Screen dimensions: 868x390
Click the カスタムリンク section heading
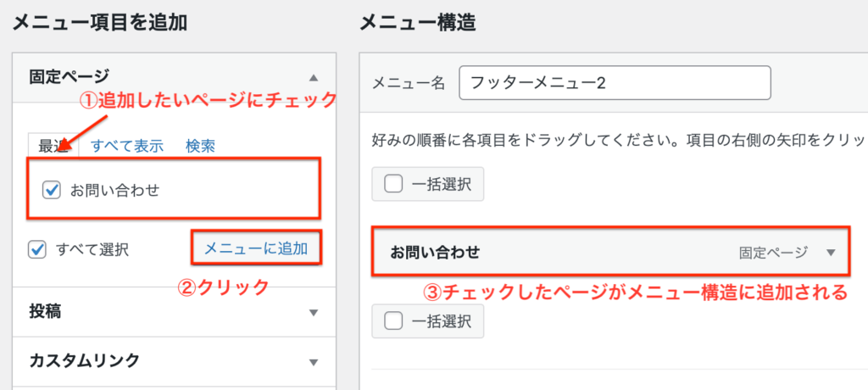click(x=84, y=360)
